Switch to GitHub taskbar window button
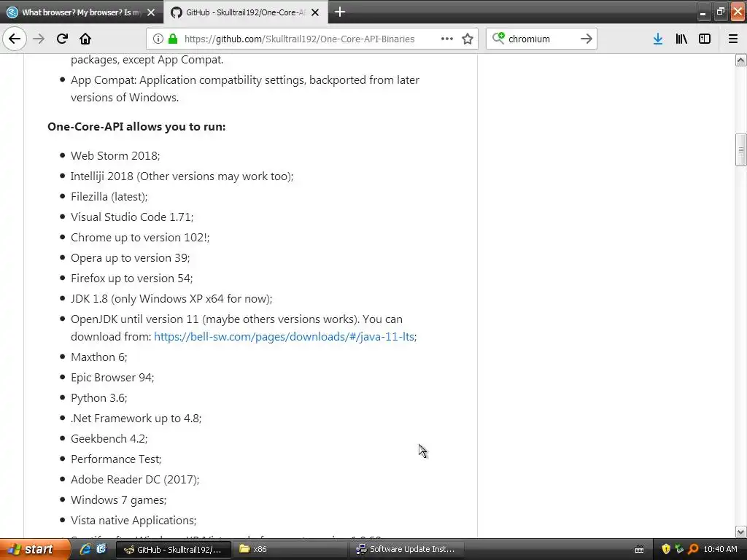 tap(174, 550)
